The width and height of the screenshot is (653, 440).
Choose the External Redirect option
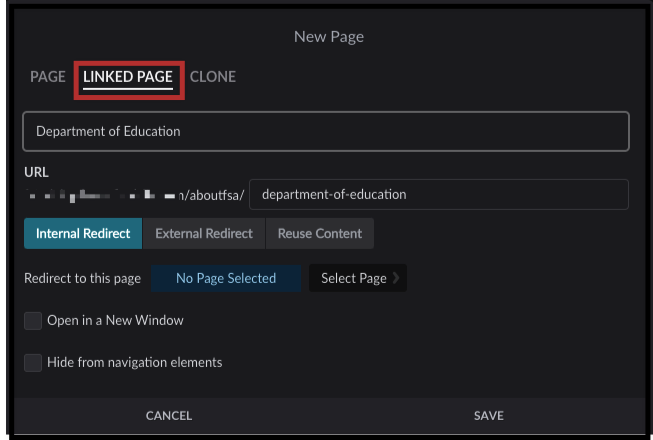coord(204,233)
